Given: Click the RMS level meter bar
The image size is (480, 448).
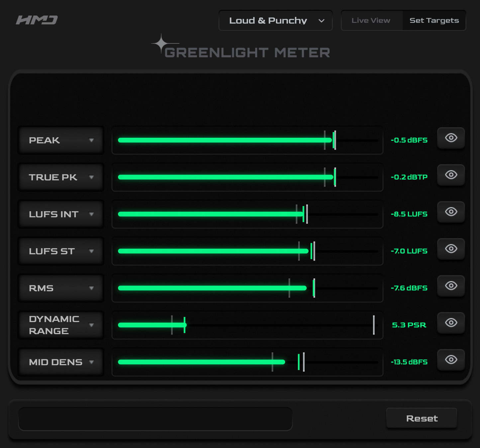Looking at the screenshot, I should [247, 288].
